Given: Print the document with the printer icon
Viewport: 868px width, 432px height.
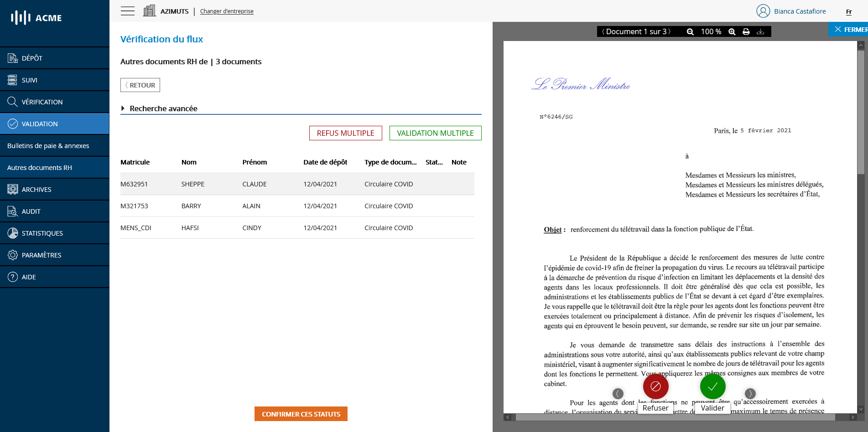Looking at the screenshot, I should point(746,31).
